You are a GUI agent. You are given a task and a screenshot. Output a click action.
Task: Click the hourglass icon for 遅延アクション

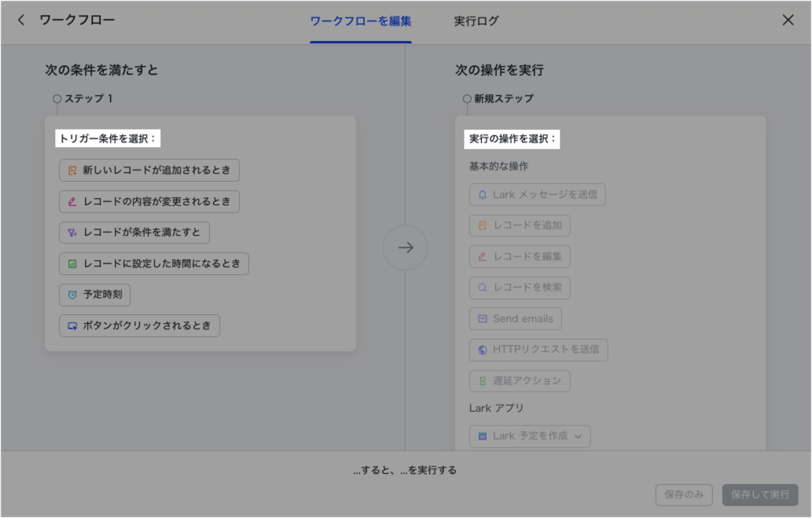click(483, 381)
